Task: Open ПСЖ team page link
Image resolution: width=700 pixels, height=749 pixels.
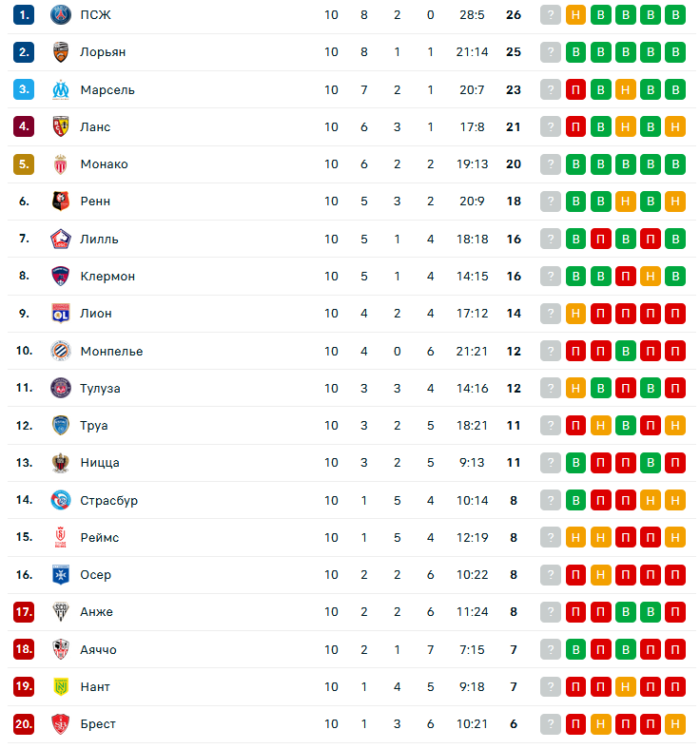Action: click(95, 15)
